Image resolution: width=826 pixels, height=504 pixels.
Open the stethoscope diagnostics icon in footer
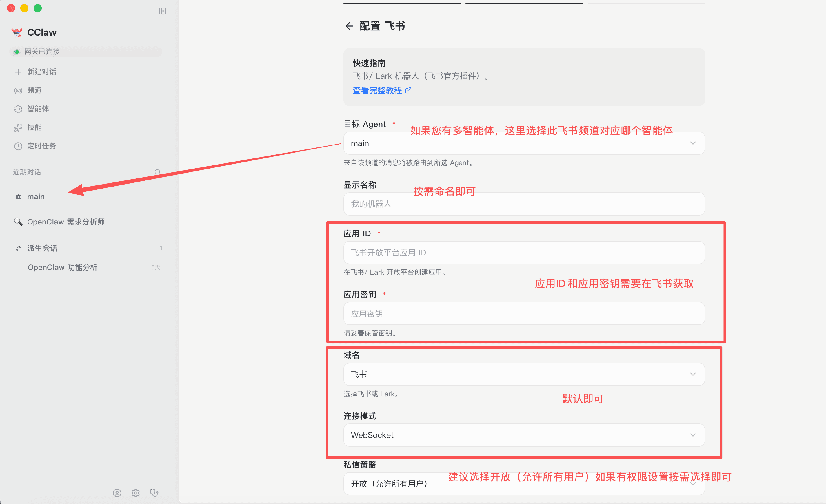point(154,493)
